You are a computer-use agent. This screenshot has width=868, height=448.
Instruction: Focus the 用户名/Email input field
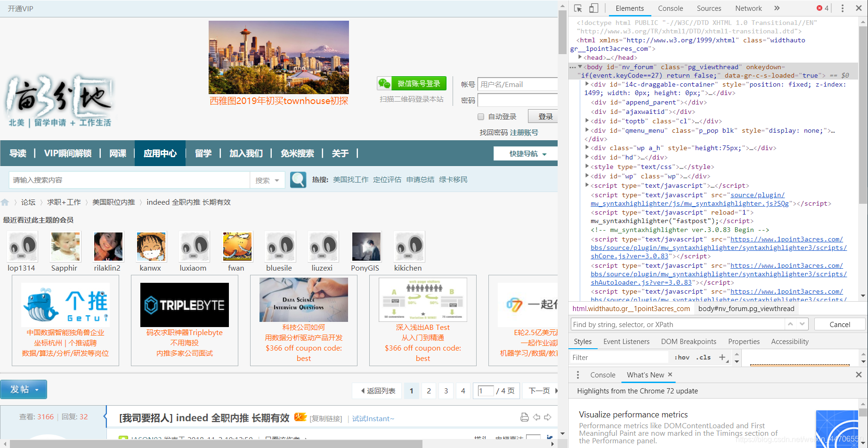point(518,84)
